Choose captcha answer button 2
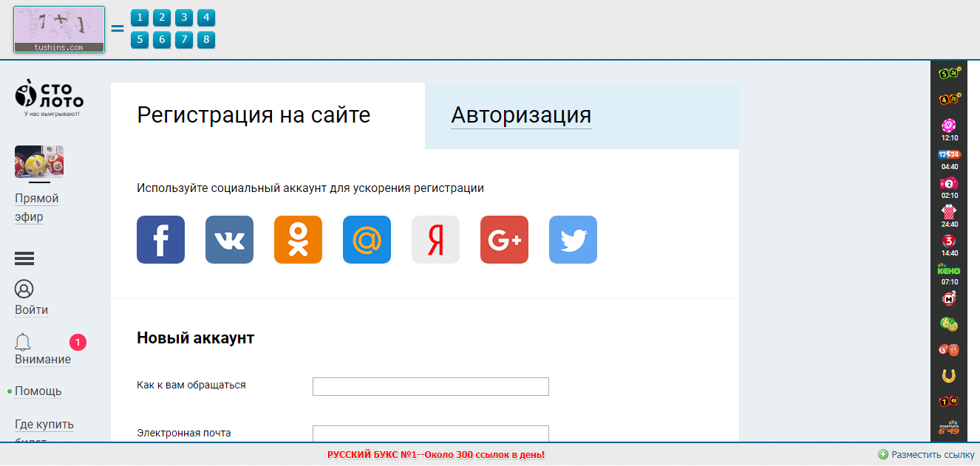Image resolution: width=980 pixels, height=466 pixels. (x=162, y=18)
